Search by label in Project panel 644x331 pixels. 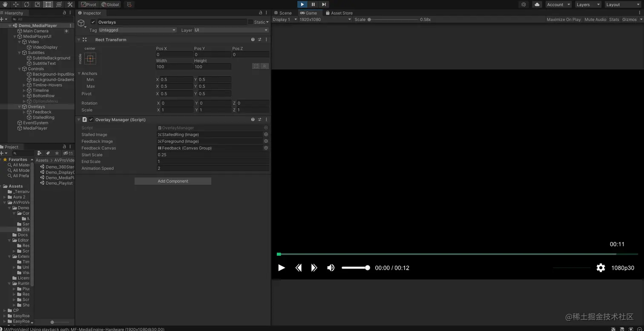[x=48, y=153]
